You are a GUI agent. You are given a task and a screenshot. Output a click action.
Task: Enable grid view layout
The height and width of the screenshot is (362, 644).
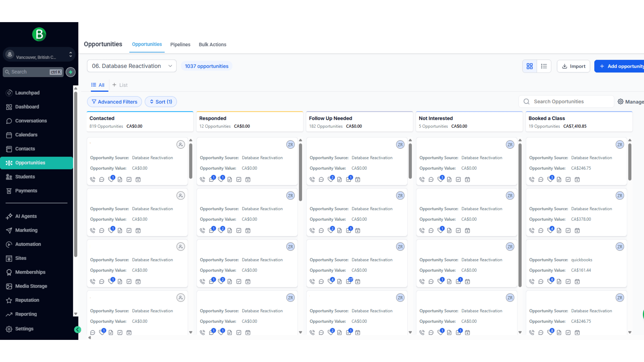click(530, 66)
